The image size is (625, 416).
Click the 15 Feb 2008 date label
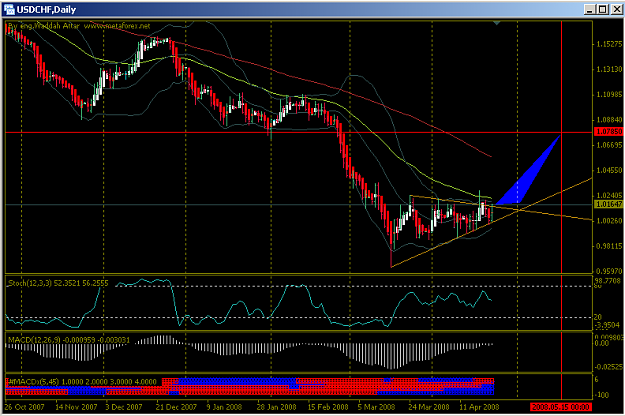pos(328,407)
